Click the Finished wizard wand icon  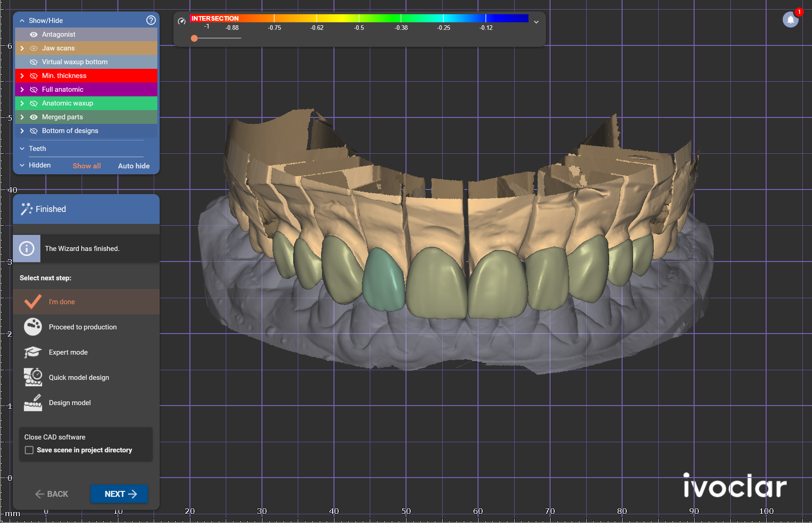pyautogui.click(x=26, y=209)
